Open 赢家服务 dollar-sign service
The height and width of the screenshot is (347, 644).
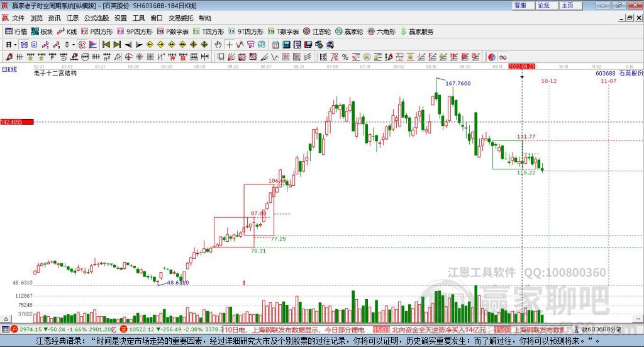click(x=417, y=31)
